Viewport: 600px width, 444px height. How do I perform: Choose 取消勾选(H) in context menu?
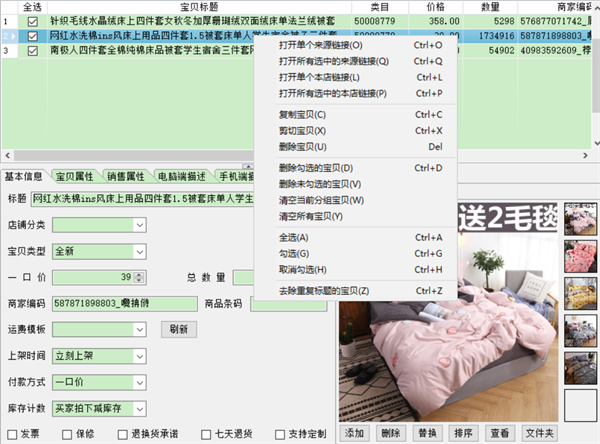[x=355, y=269]
